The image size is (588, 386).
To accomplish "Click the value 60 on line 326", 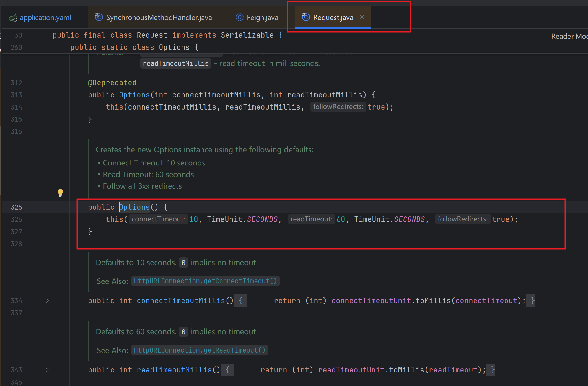I will tap(341, 219).
